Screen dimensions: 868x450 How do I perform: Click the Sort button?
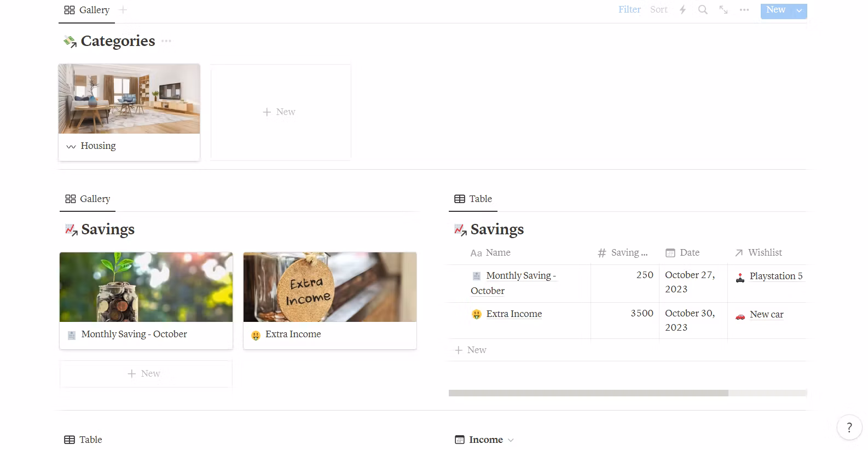tap(659, 10)
